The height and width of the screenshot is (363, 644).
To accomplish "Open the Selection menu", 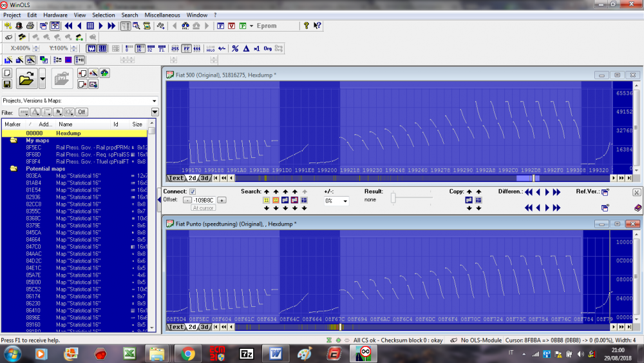I will pyautogui.click(x=104, y=15).
